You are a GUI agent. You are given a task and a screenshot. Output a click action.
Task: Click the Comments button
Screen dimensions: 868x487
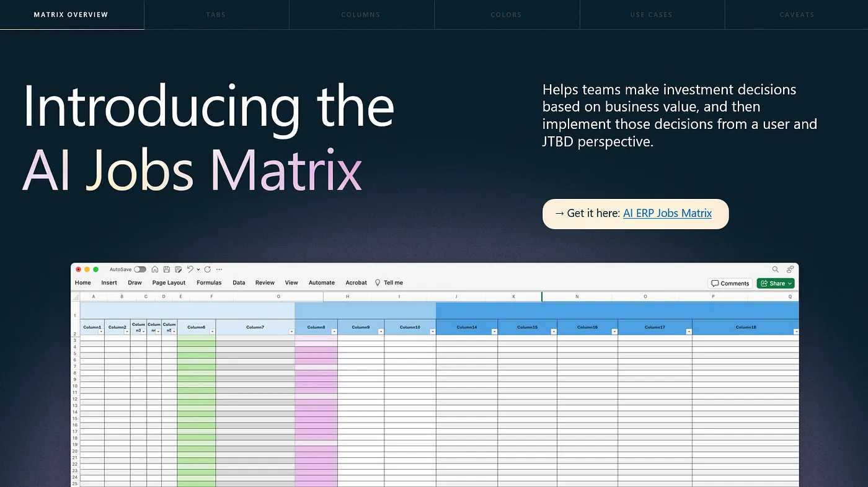coord(730,283)
